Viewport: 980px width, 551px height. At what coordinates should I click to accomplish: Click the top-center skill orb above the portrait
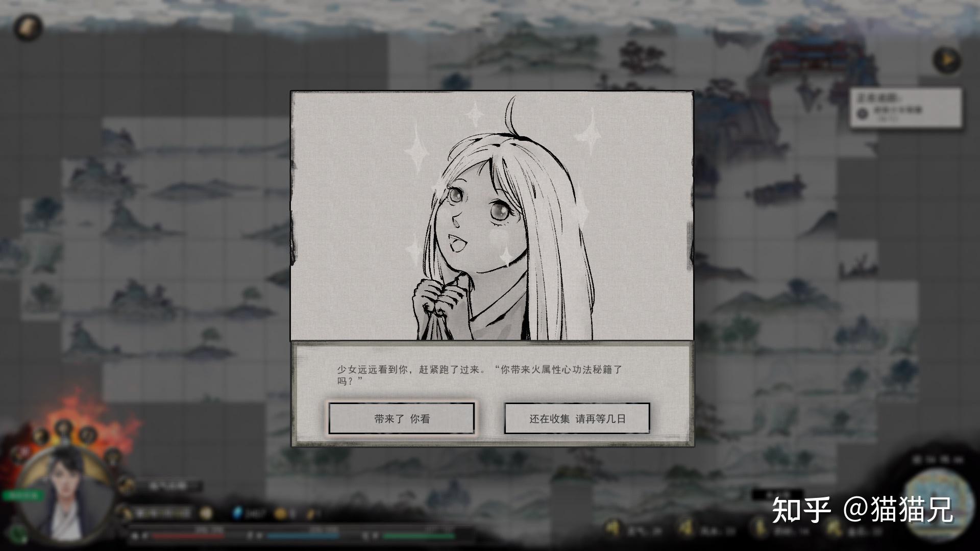[64, 428]
